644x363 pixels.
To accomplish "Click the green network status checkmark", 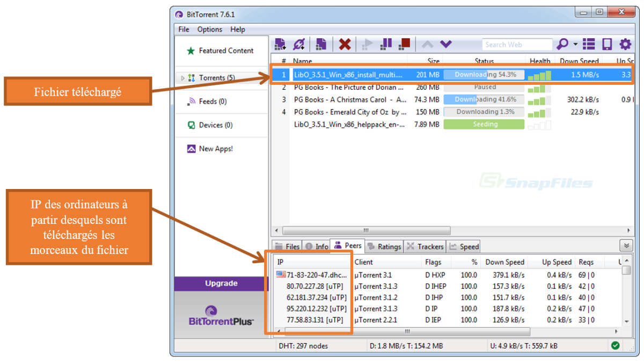I will [615, 346].
